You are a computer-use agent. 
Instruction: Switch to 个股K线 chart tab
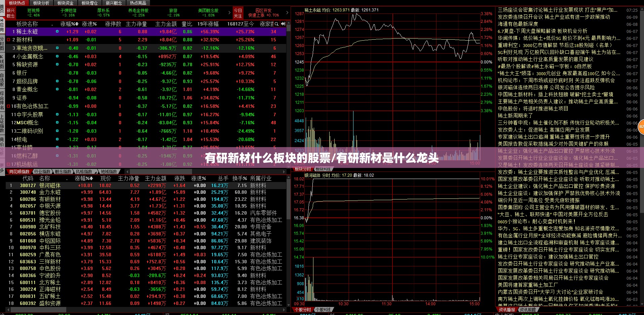tap(324, 310)
